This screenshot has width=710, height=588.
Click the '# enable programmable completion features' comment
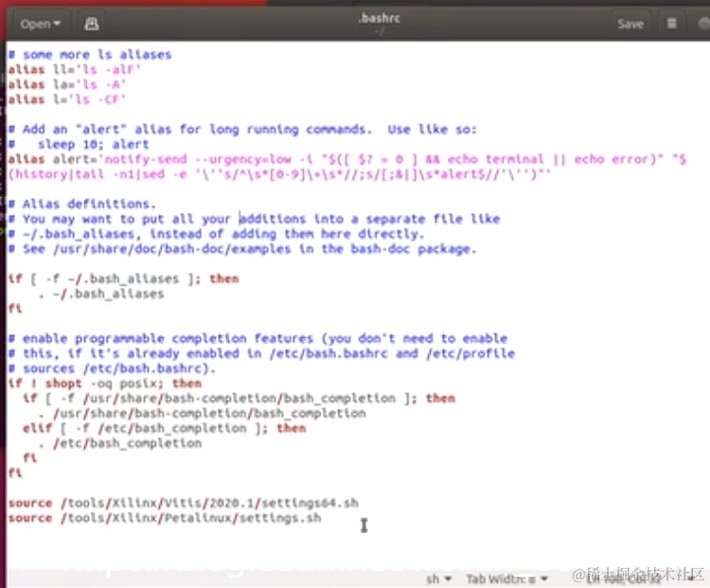257,338
